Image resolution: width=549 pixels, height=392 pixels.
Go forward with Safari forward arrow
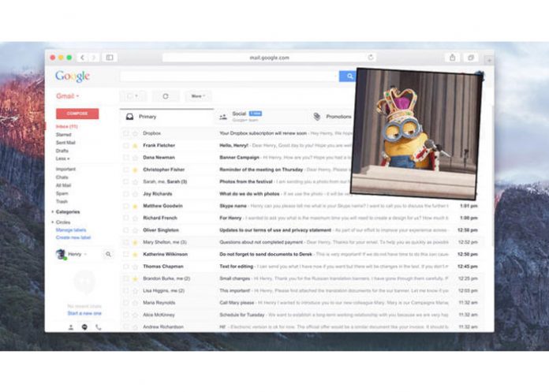pos(94,58)
